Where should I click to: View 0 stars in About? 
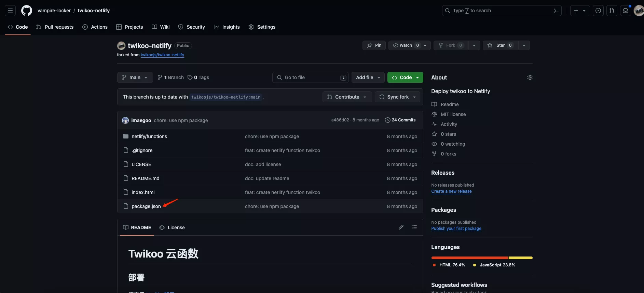pos(448,134)
